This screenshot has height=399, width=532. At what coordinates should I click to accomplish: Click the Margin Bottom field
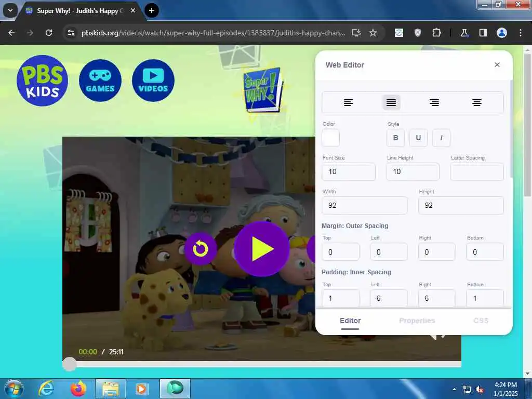point(485,252)
